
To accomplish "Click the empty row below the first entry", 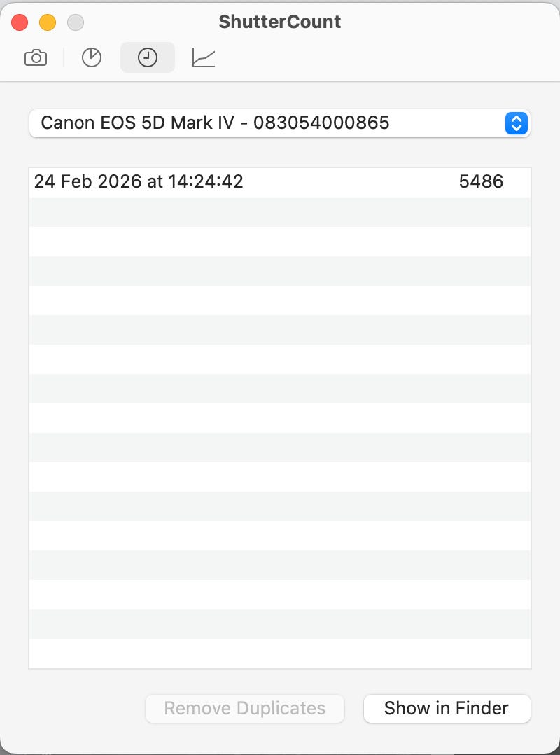I will [280, 212].
